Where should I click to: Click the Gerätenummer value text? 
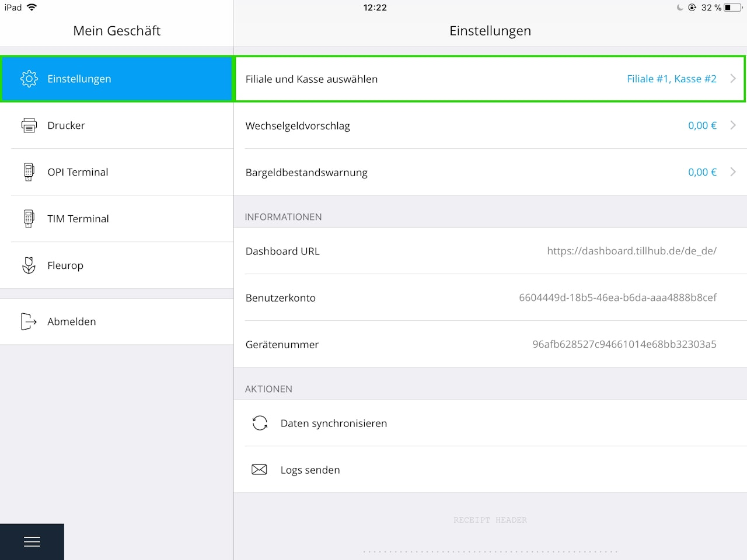pyautogui.click(x=624, y=344)
